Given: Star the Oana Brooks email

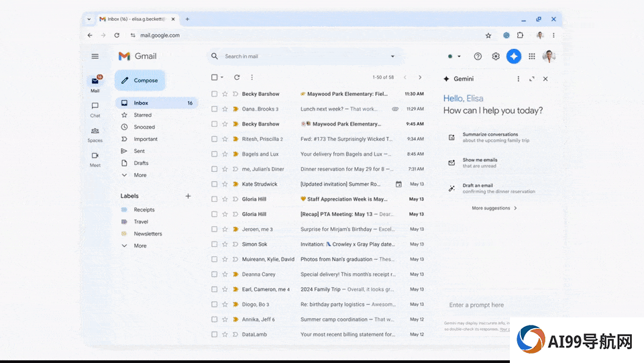Looking at the screenshot, I should (x=225, y=109).
